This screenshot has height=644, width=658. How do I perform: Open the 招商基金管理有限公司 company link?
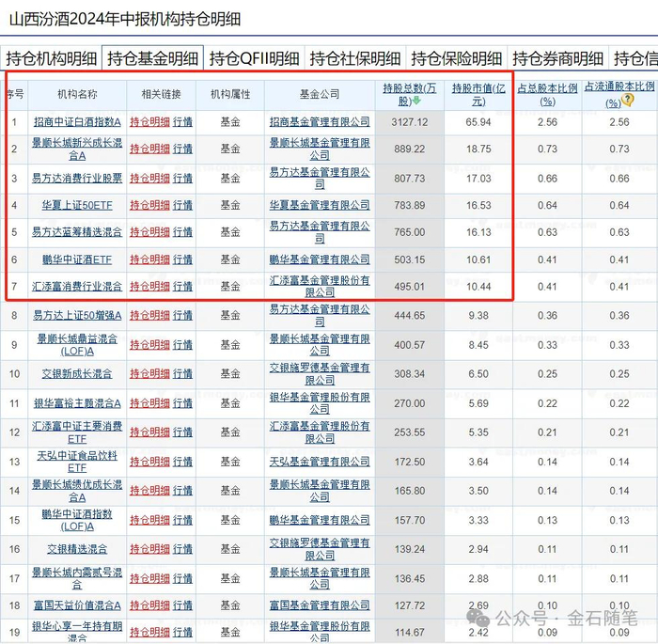pos(320,122)
